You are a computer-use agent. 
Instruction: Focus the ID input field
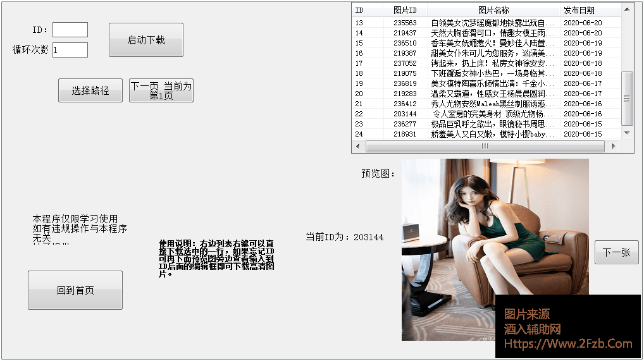pyautogui.click(x=70, y=30)
